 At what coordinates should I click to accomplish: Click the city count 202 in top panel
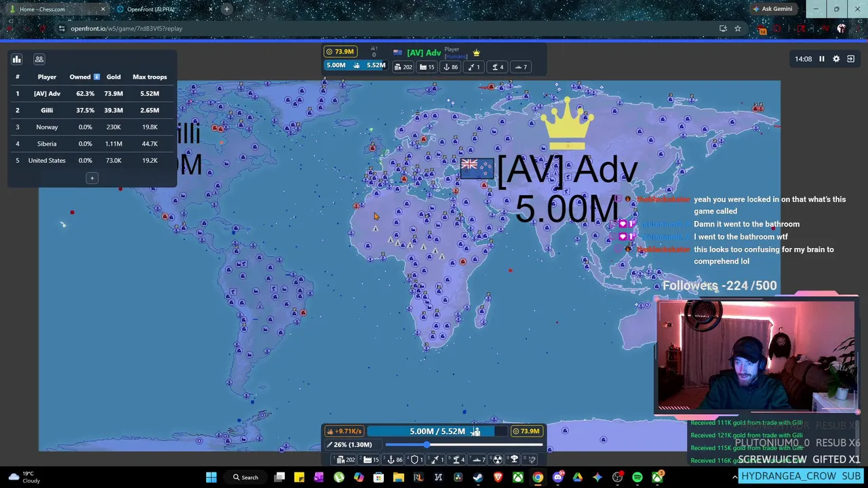[403, 67]
